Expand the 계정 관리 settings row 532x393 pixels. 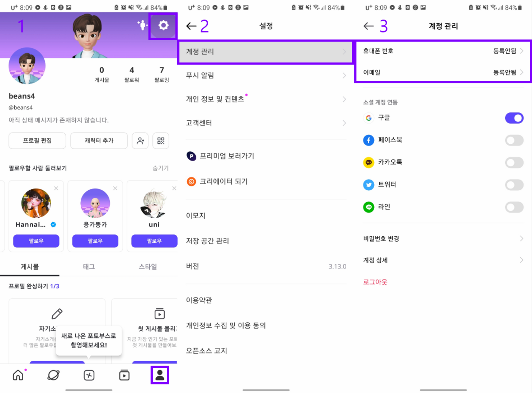(x=266, y=52)
